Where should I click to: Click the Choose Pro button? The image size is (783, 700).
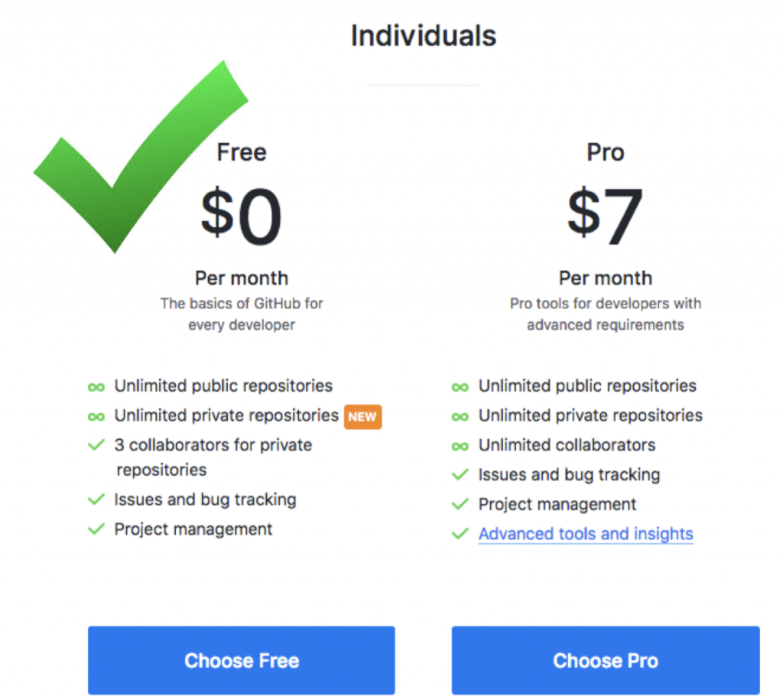606,660
